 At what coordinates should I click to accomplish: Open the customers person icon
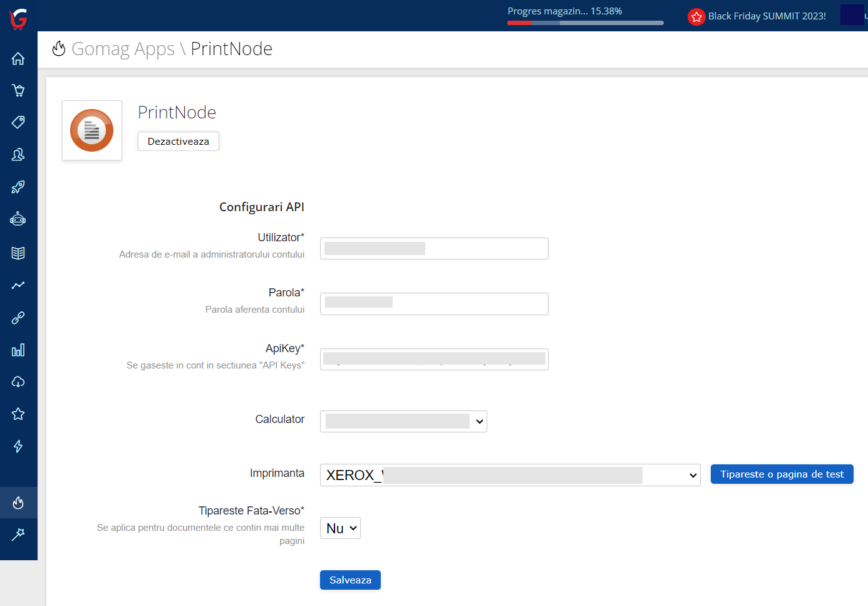(18, 154)
